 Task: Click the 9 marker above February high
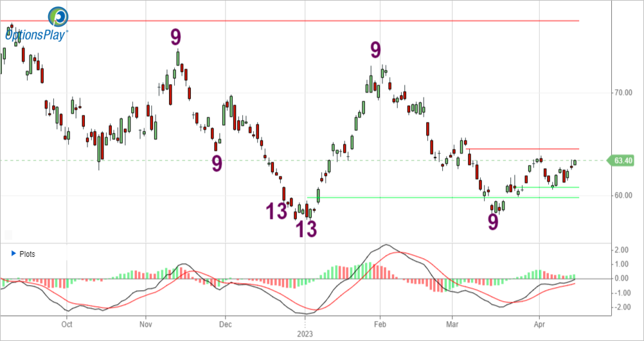click(375, 50)
